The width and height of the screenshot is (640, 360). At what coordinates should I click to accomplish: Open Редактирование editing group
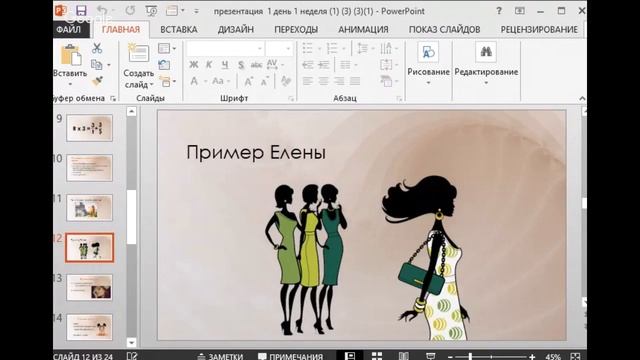(x=486, y=64)
